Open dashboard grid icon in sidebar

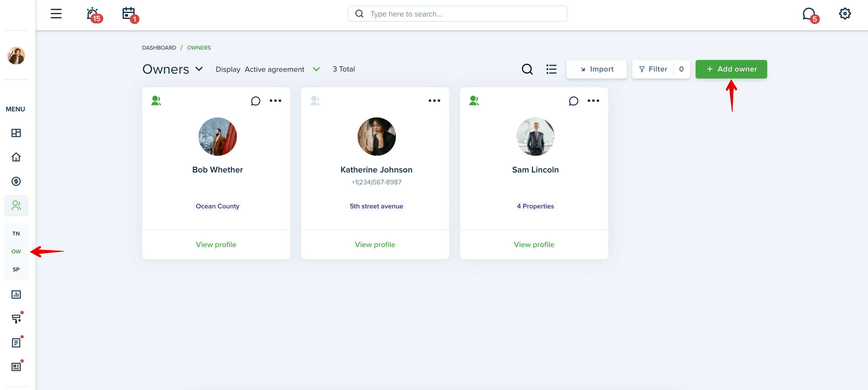click(x=16, y=133)
